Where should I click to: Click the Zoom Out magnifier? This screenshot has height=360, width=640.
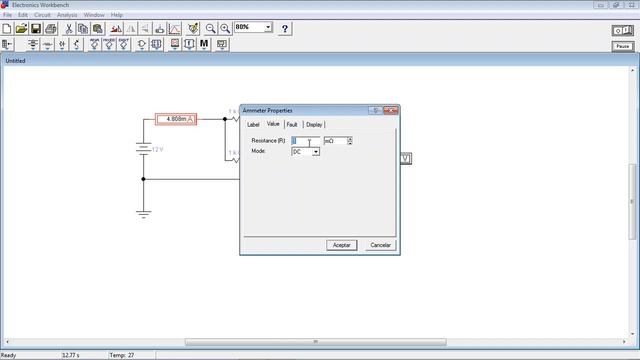[211, 29]
